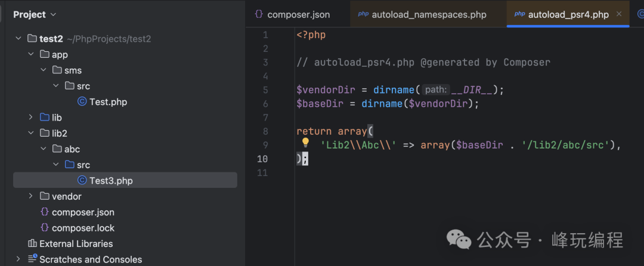The height and width of the screenshot is (266, 644).
Task: Click the vendor folder icon
Action: (x=45, y=196)
